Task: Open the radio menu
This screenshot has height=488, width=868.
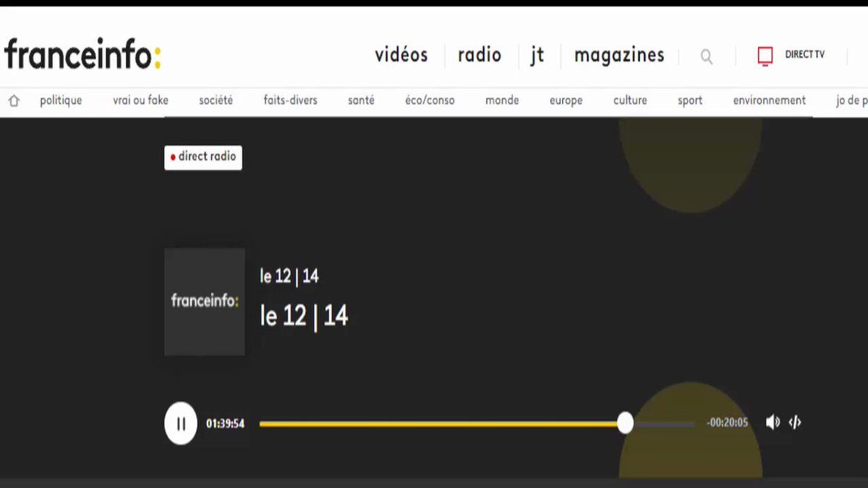Action: point(480,55)
